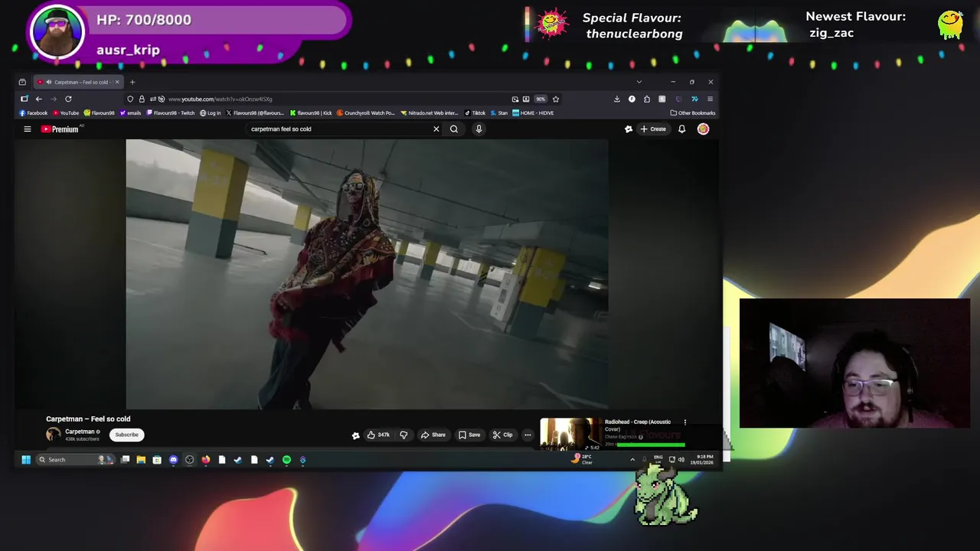Image resolution: width=980 pixels, height=551 pixels.
Task: Click the Create button
Action: tap(653, 129)
